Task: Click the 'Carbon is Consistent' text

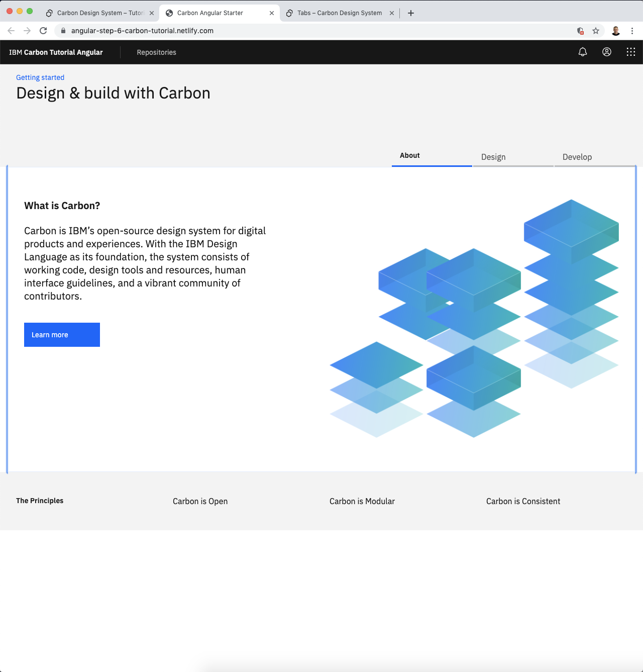Action: point(523,501)
